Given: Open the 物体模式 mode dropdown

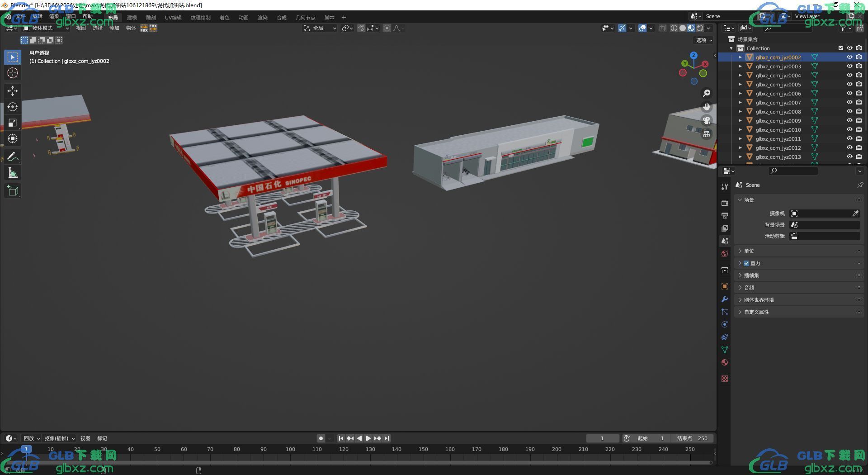Looking at the screenshot, I should [x=46, y=28].
